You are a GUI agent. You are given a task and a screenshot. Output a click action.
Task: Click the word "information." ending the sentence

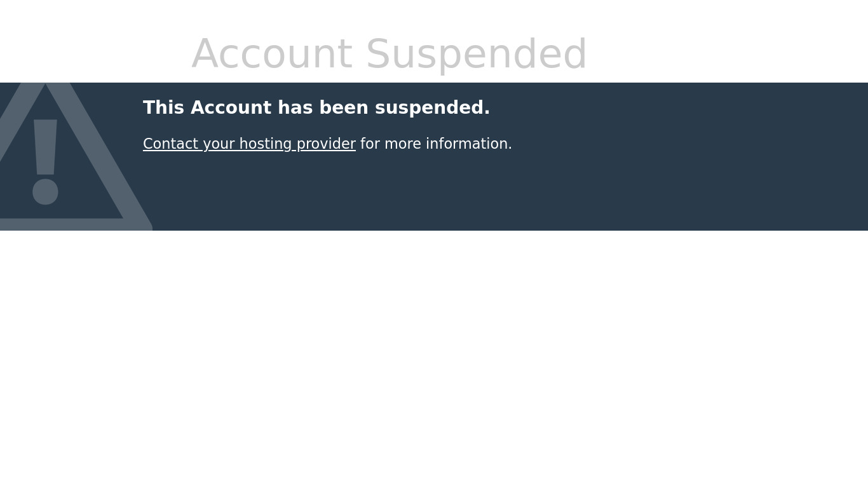[469, 144]
